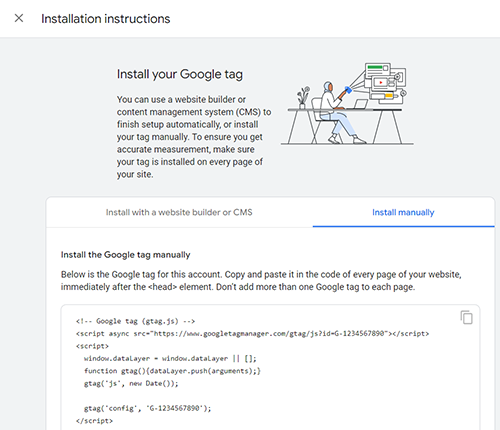Close the Installation instructions panel

click(19, 18)
